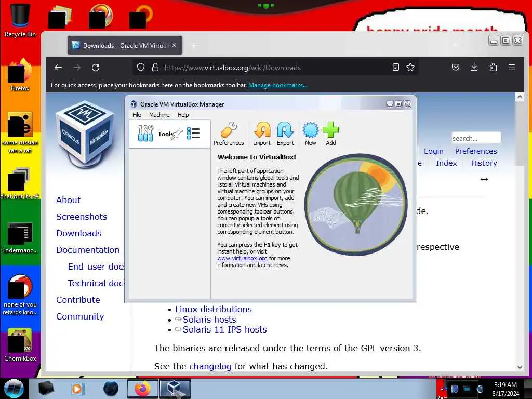Open the Windows Start button
532x399 pixels.
(14, 389)
